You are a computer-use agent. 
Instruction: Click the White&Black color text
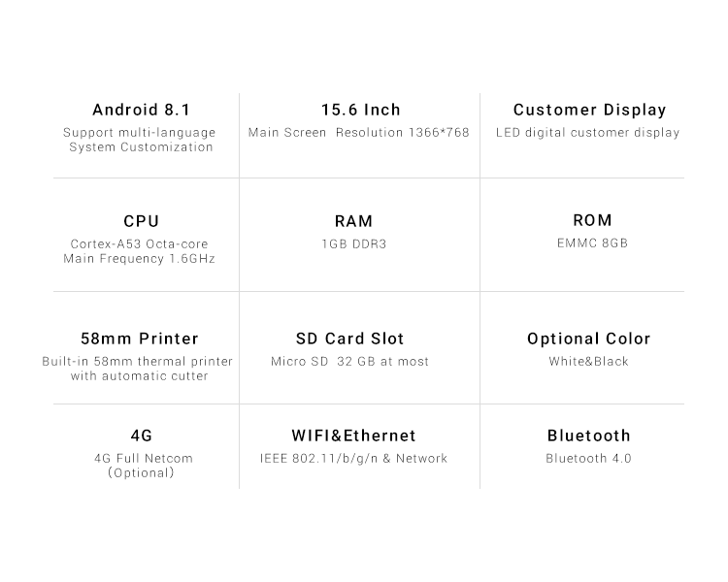(x=589, y=362)
